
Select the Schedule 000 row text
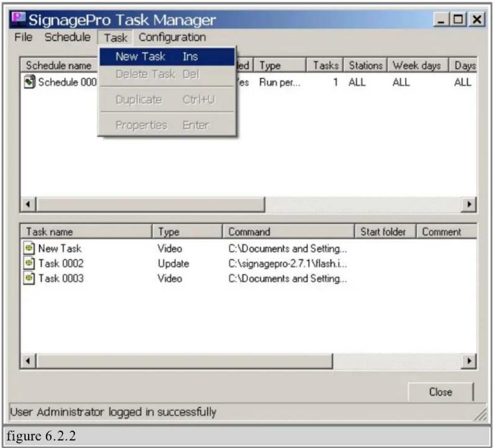pos(67,82)
